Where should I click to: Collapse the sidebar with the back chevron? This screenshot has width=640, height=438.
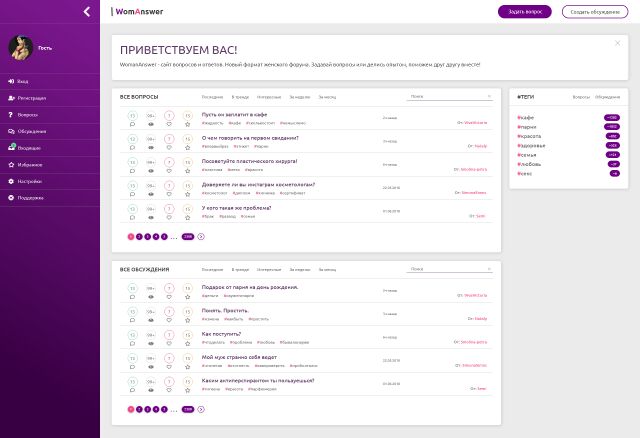(x=87, y=11)
